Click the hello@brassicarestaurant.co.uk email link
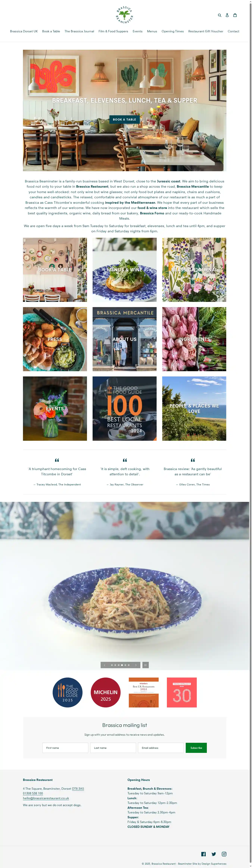The width and height of the screenshot is (252, 868). pos(46,798)
